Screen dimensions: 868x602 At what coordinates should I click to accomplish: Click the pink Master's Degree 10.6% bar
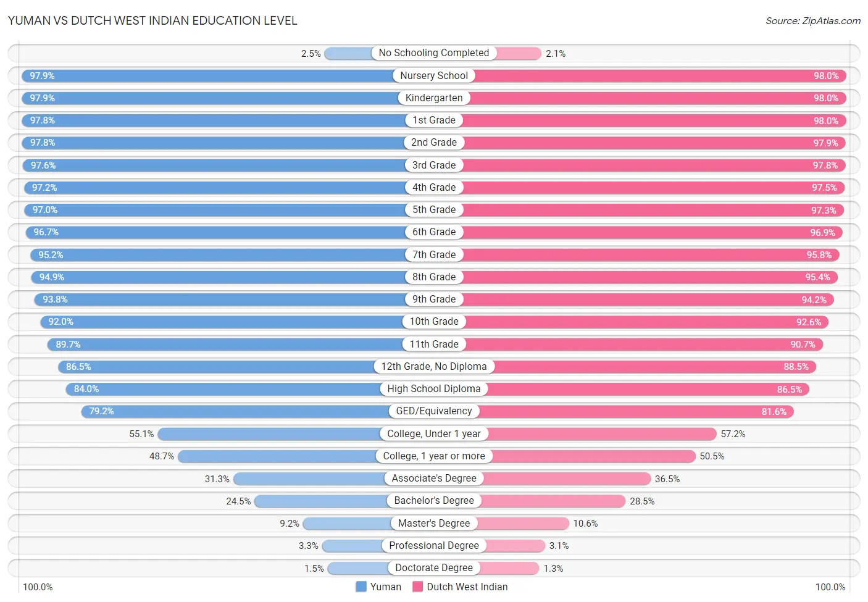click(523, 523)
